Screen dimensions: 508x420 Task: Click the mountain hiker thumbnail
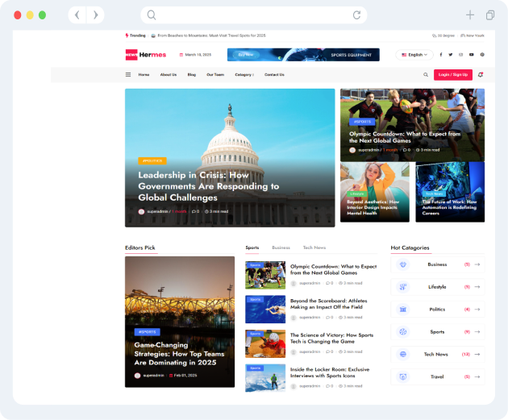point(265,378)
